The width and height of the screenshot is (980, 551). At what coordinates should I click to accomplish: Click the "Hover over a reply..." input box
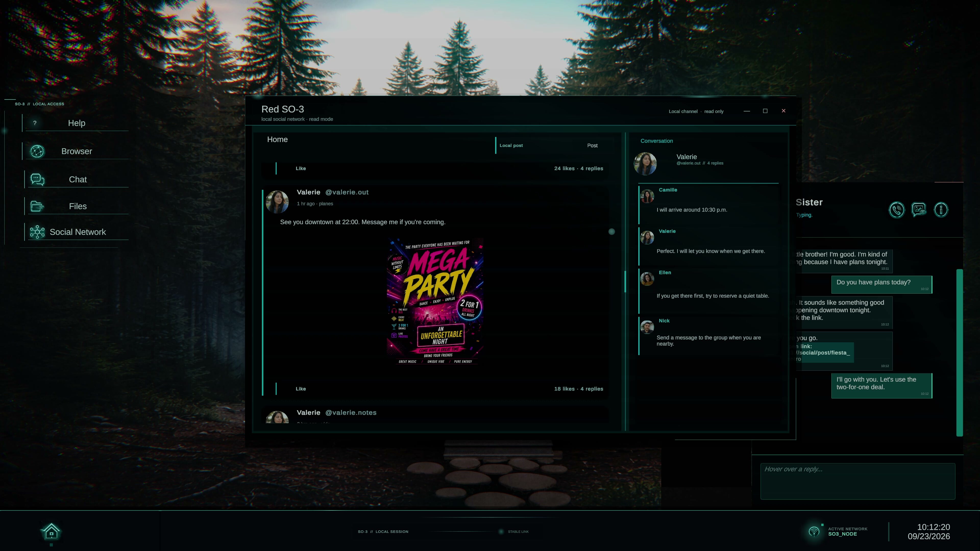pos(857,481)
